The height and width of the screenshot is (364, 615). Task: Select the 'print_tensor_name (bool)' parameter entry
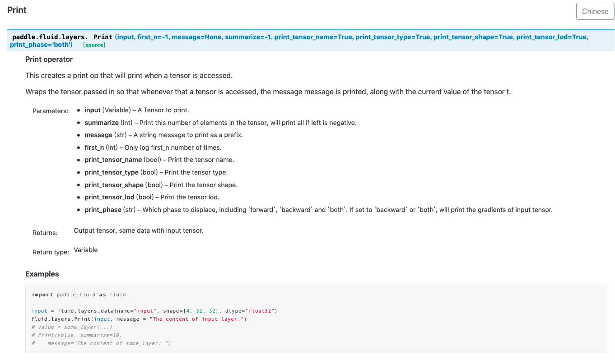coord(159,160)
